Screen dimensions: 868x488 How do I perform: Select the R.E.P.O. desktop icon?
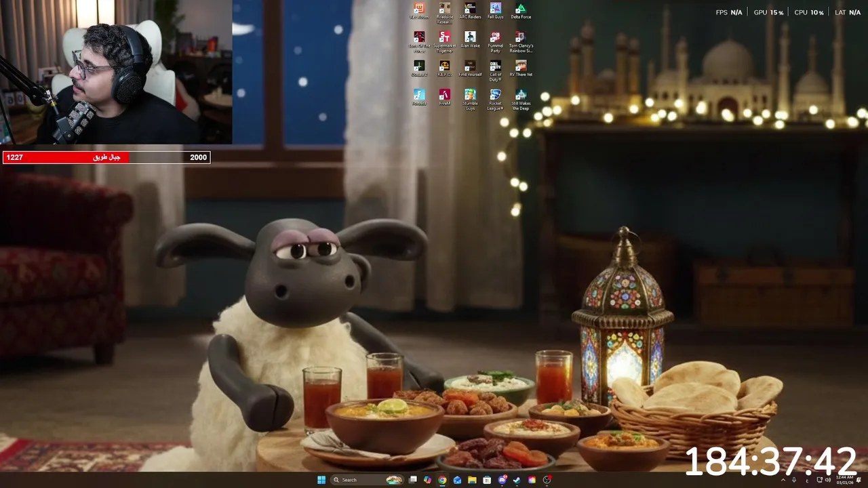444,68
